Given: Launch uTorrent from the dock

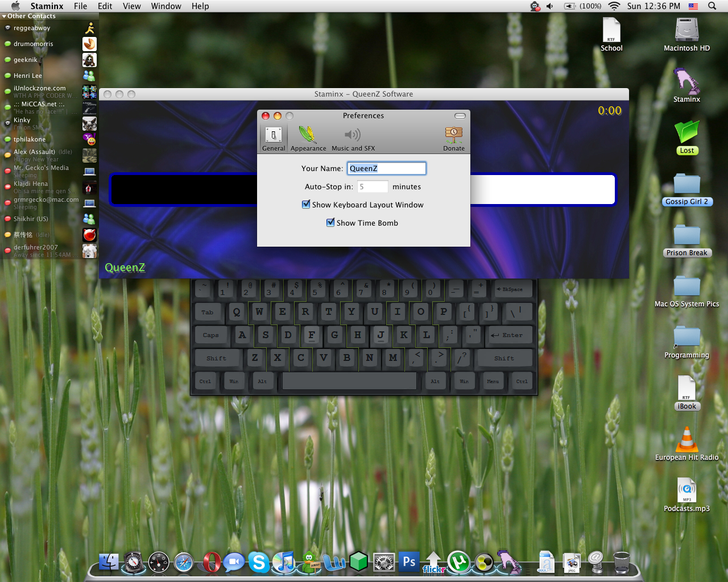Looking at the screenshot, I should [x=458, y=563].
